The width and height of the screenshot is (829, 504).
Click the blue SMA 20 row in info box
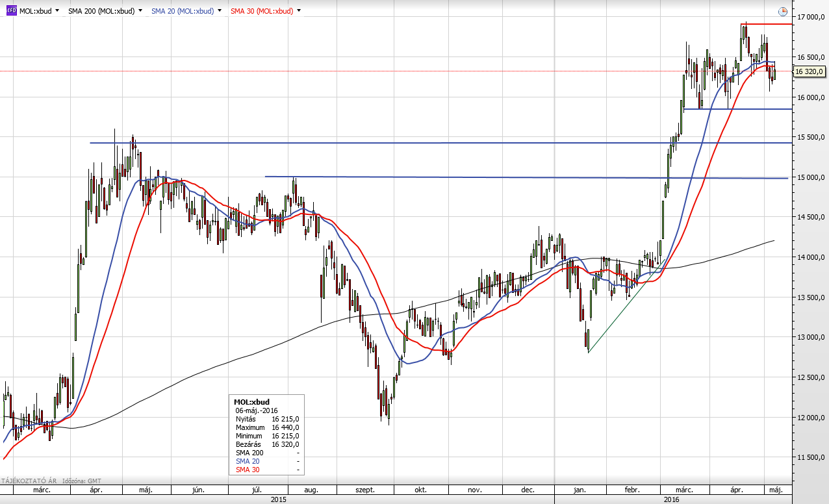click(x=267, y=461)
